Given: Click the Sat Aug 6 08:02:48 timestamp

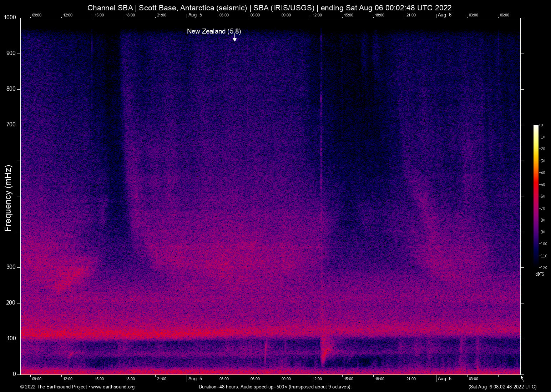Looking at the screenshot, I should 502,387.
